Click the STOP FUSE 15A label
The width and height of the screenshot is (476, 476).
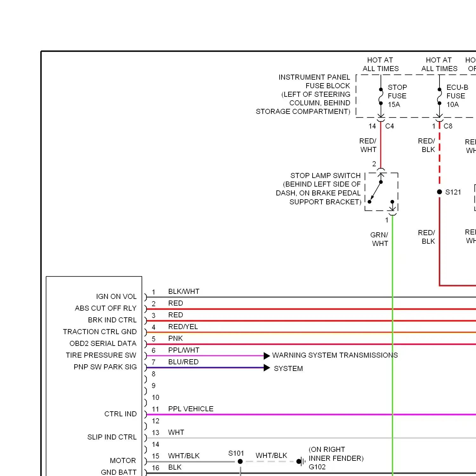tap(397, 96)
